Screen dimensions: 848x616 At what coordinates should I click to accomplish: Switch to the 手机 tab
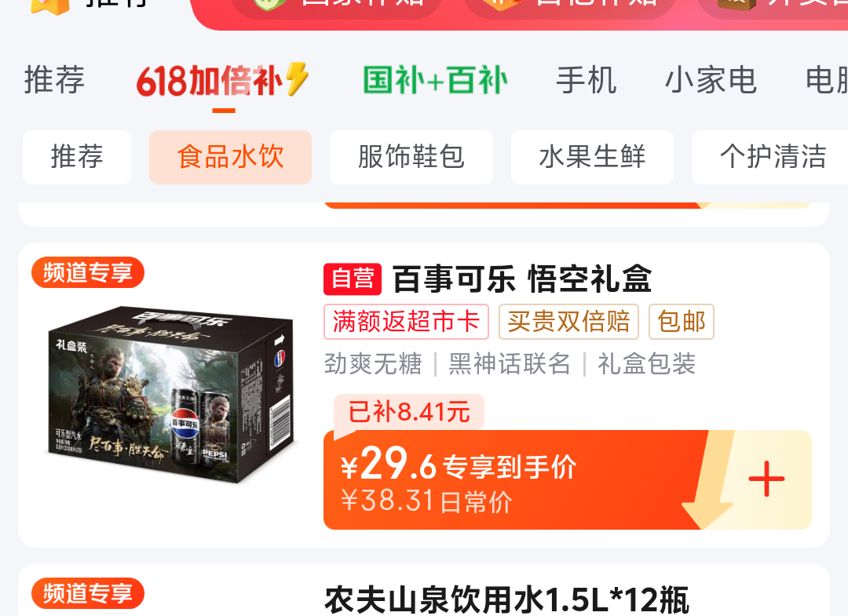pos(587,80)
